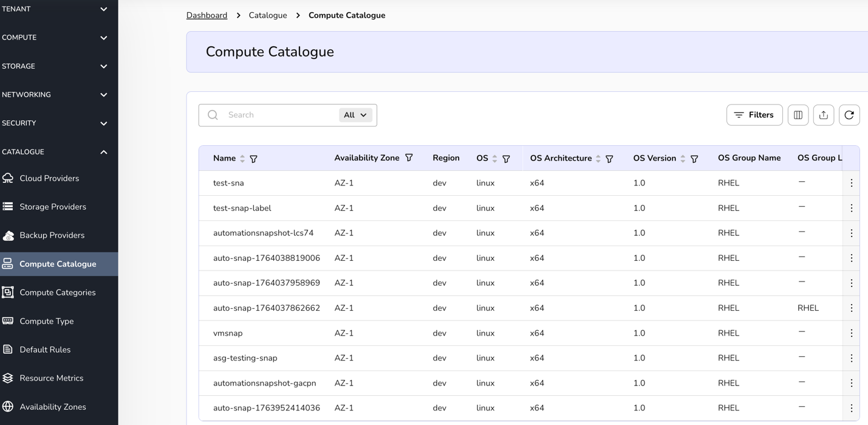Click the Filters button
868x425 pixels.
[754, 115]
